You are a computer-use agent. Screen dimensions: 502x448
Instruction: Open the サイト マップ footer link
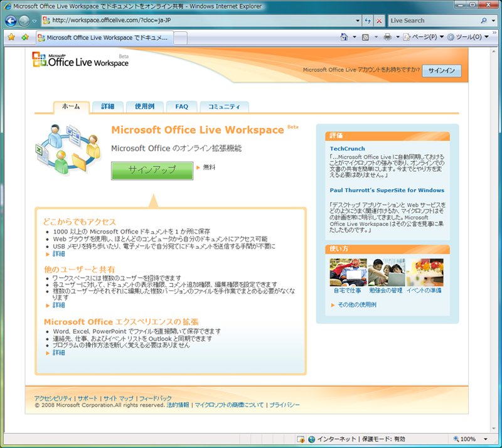[x=118, y=398]
